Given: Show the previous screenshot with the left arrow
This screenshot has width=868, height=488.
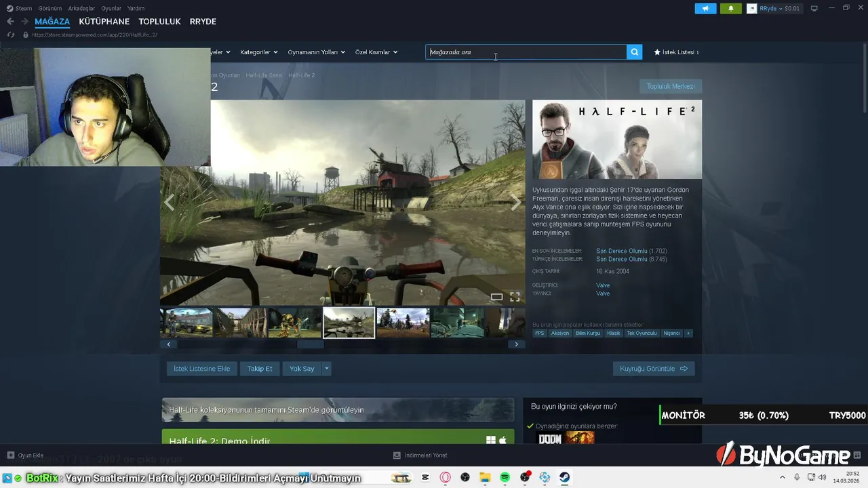Looking at the screenshot, I should (x=169, y=202).
